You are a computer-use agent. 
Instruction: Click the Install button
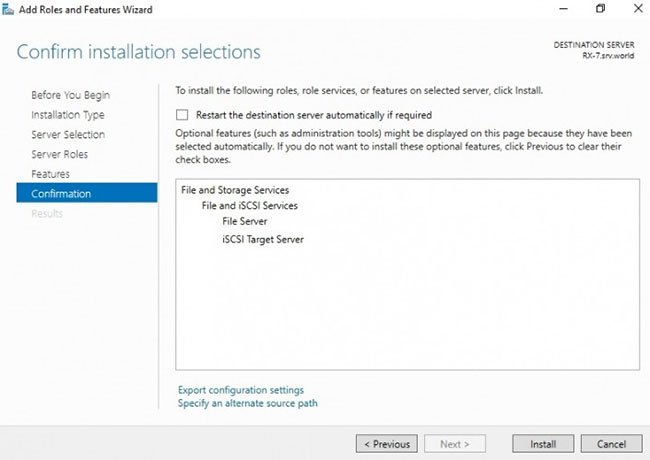pos(543,444)
